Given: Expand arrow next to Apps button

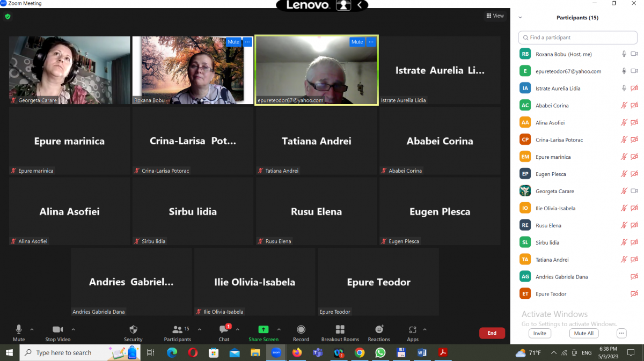Looking at the screenshot, I should point(425,329).
